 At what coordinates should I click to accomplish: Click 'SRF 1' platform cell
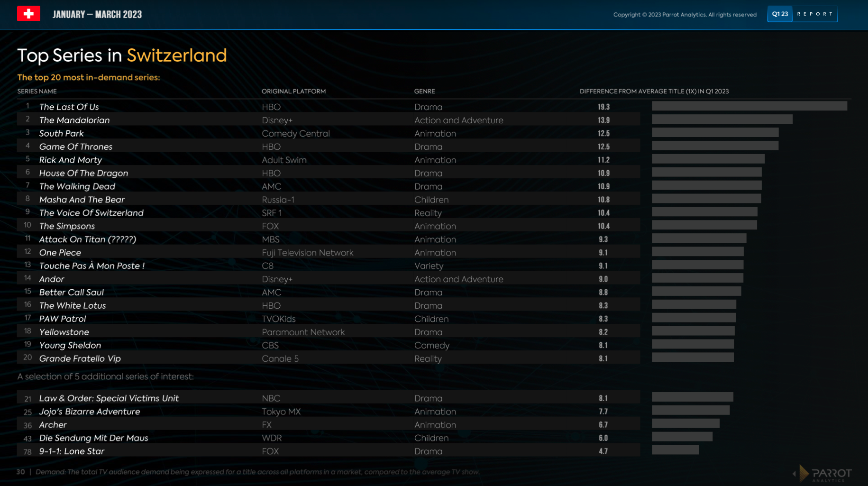click(x=272, y=213)
